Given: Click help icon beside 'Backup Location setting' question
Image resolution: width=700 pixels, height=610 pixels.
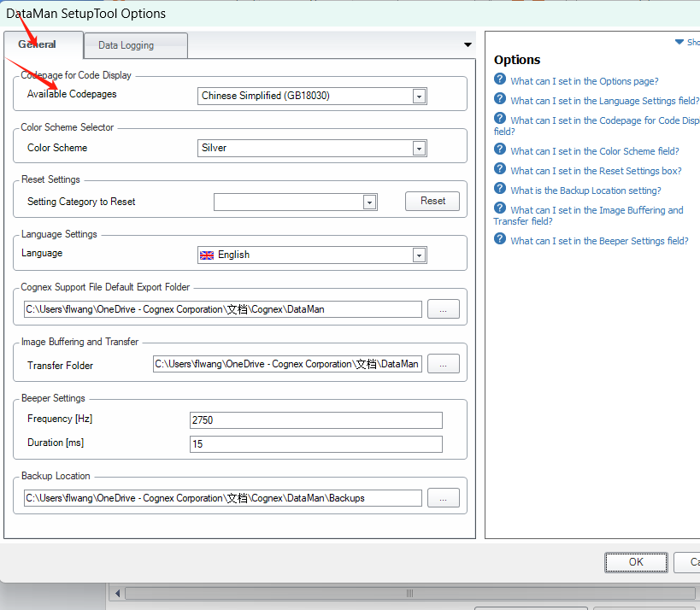Looking at the screenshot, I should coord(500,188).
